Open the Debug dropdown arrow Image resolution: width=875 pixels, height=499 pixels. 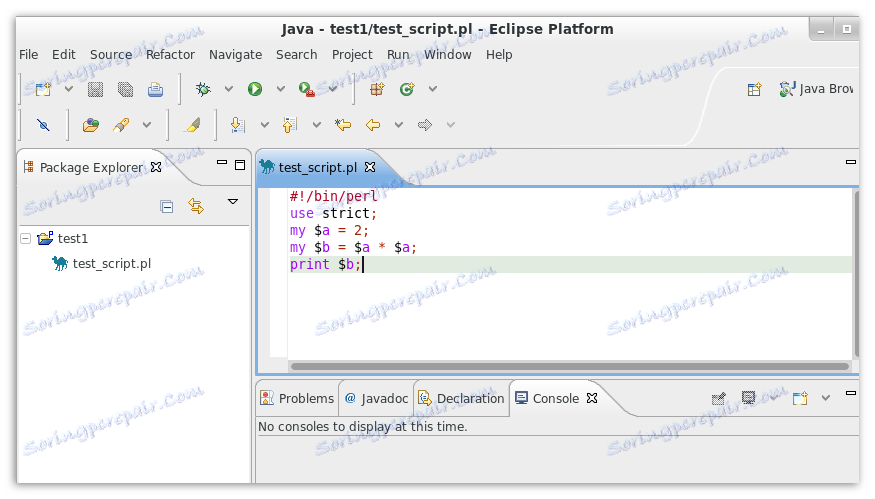[x=229, y=89]
